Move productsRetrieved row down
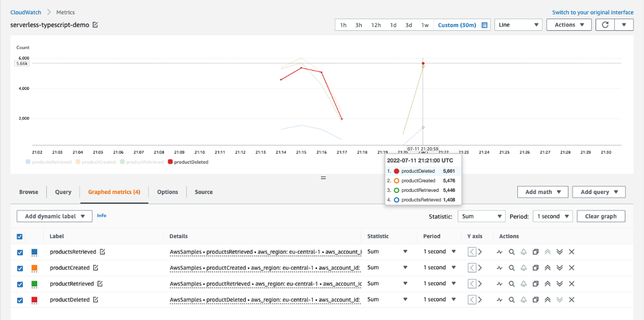The width and height of the screenshot is (644, 320). [559, 252]
